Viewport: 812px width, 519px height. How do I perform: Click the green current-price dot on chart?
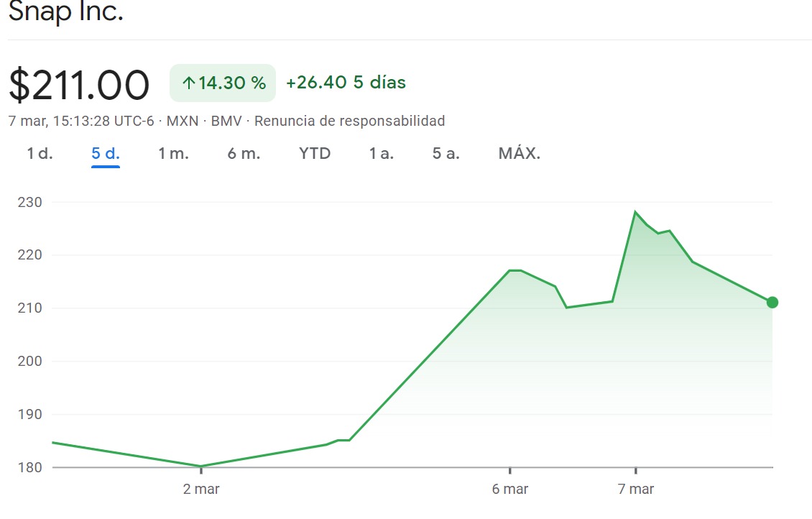[x=772, y=303]
